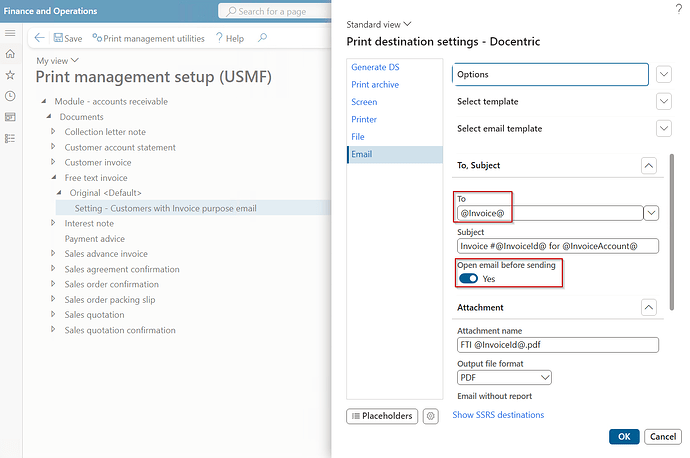Image resolution: width=690 pixels, height=458 pixels.
Task: Click the Cancel button
Action: pos(663,436)
